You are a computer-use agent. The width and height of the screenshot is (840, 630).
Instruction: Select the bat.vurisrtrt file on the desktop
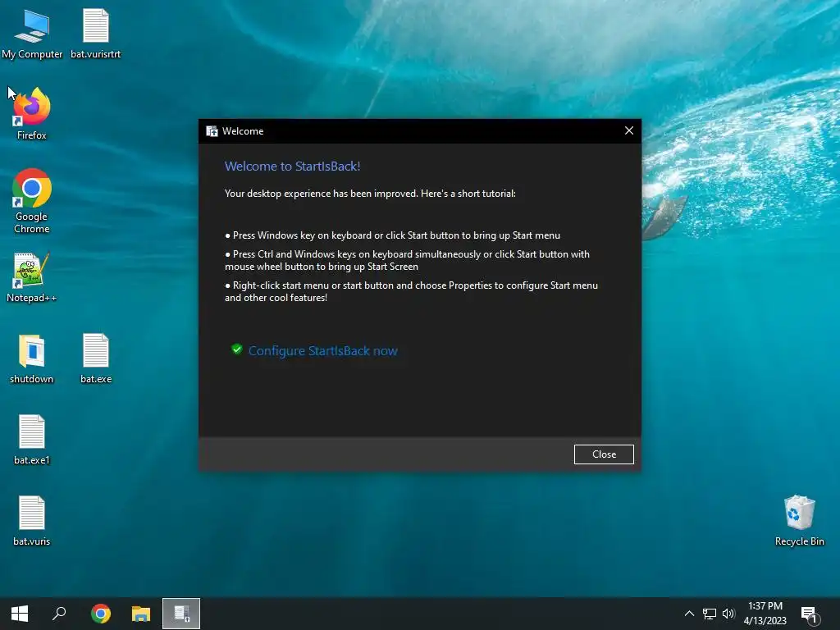click(95, 34)
